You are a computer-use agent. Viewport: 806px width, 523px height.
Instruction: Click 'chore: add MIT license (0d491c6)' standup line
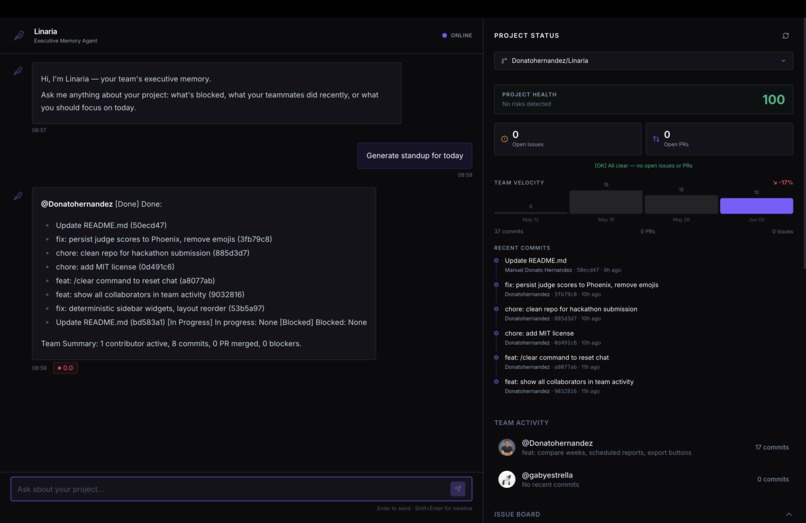tap(115, 267)
